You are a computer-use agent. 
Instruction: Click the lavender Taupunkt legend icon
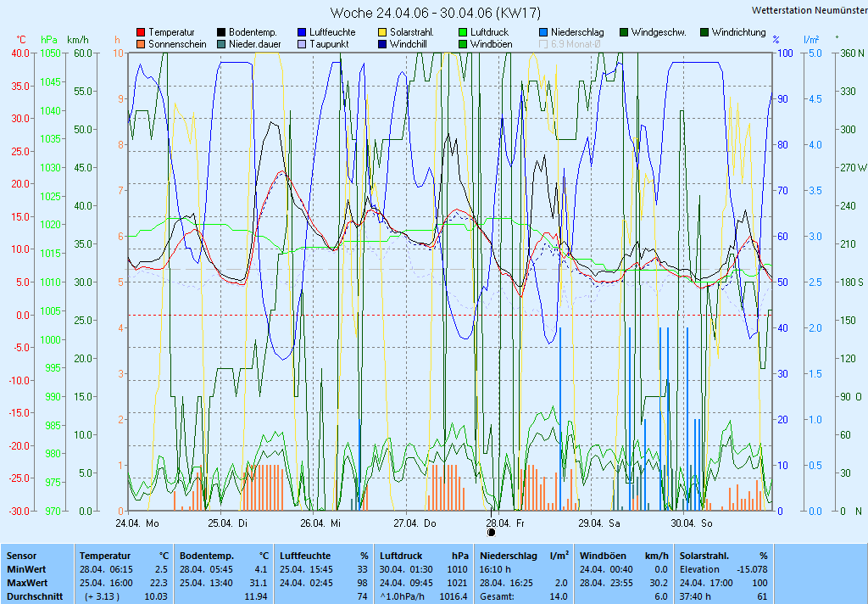[x=302, y=44]
